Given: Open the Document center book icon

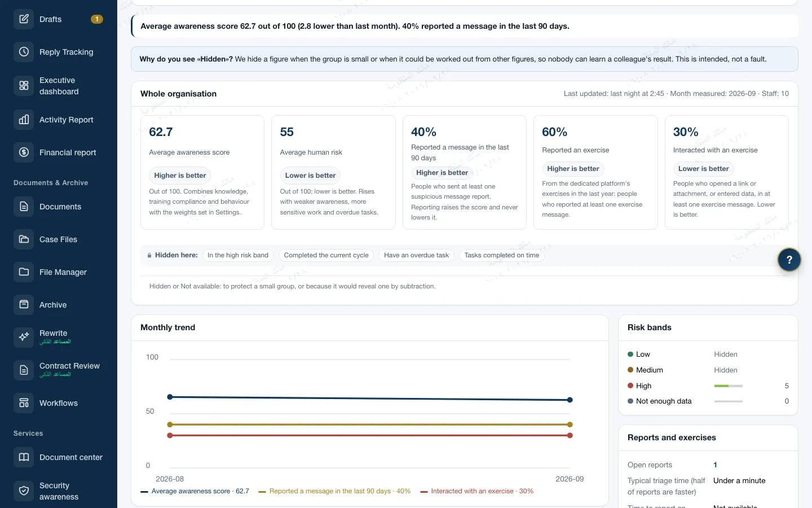Looking at the screenshot, I should [24, 457].
